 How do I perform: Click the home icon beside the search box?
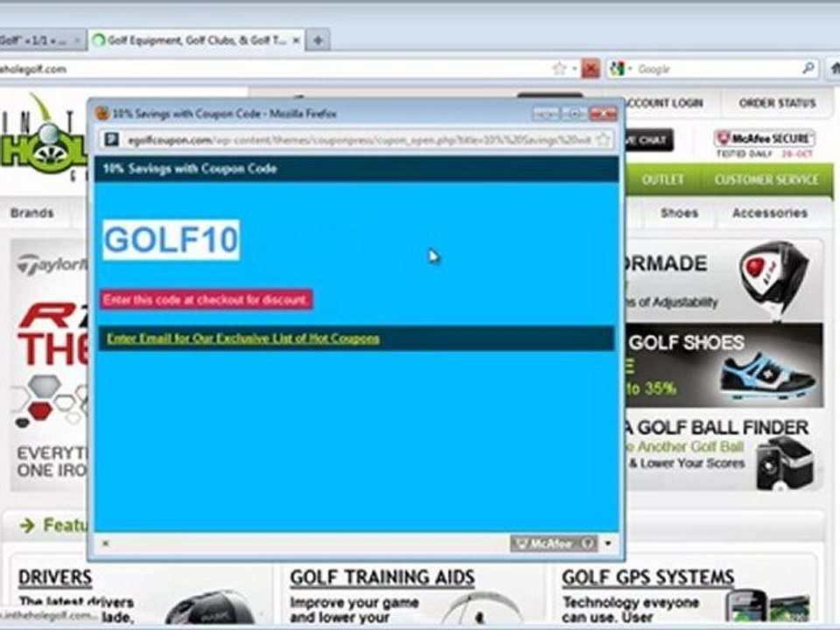[x=834, y=68]
